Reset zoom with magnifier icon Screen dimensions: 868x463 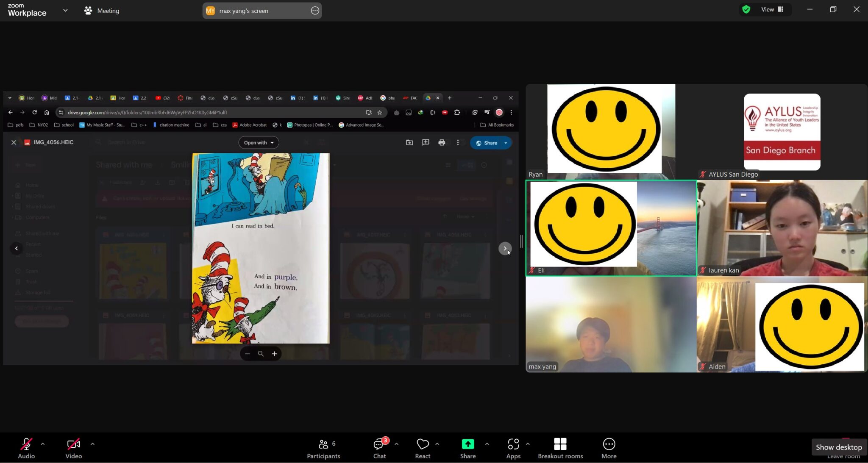point(261,354)
